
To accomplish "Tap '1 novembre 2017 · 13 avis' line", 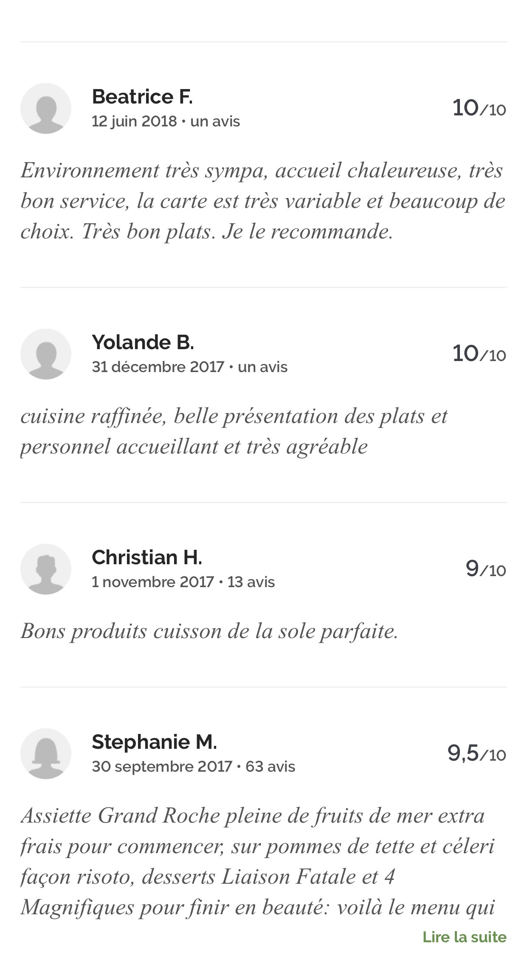I will 183,582.
